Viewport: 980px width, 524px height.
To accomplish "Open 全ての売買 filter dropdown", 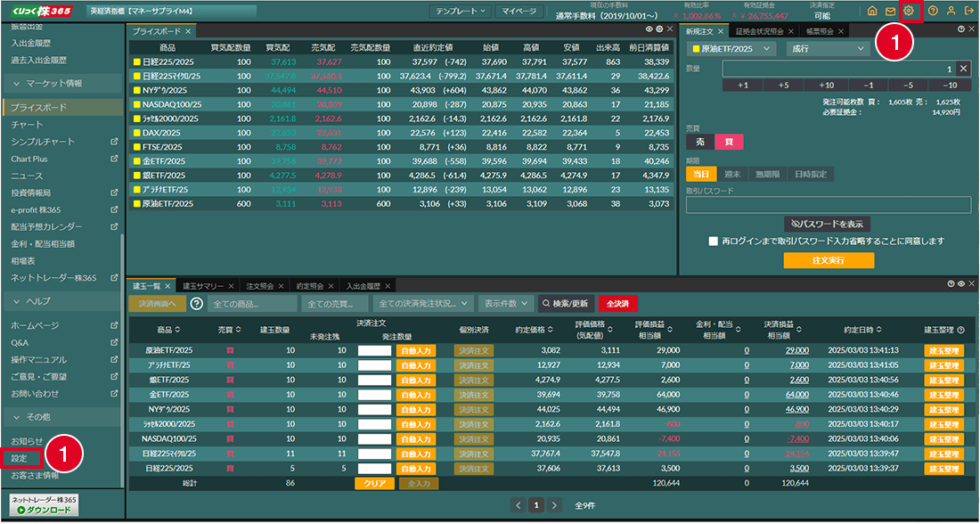I will tap(335, 304).
